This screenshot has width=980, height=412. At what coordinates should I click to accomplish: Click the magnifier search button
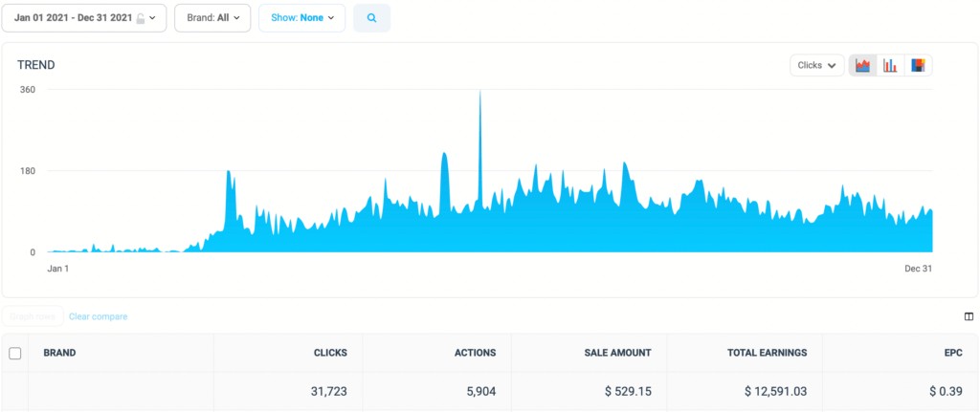point(372,18)
